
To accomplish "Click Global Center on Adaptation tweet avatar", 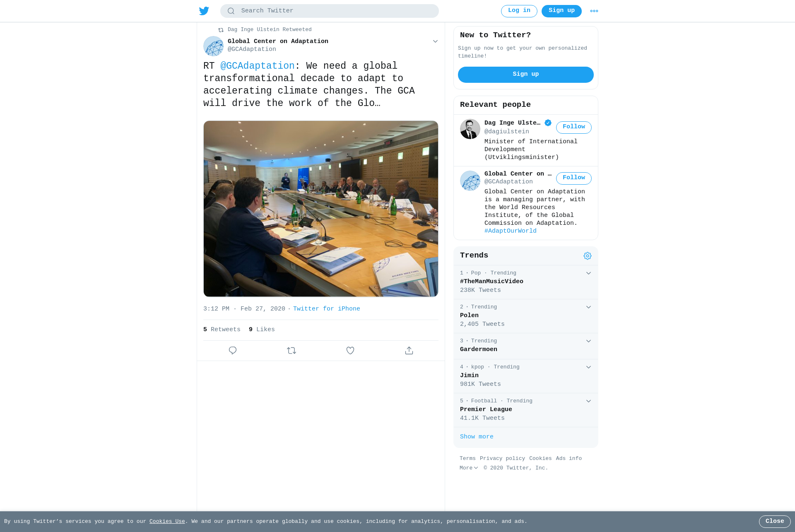I will tap(214, 46).
